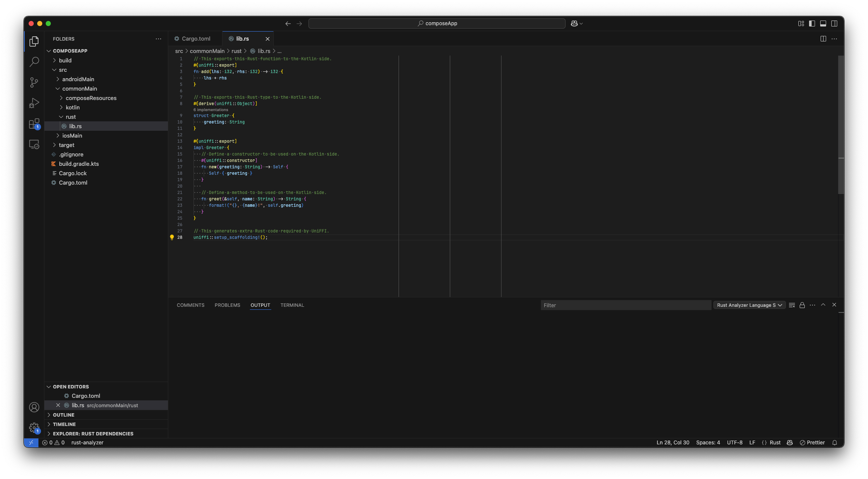Screen dimensions: 868x479
Task: Open the Accounts menu icon
Action: click(34, 407)
